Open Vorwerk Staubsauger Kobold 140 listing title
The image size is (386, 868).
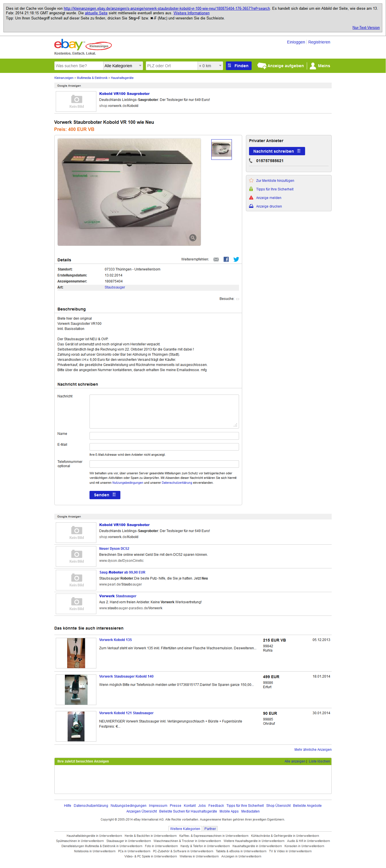126,677
